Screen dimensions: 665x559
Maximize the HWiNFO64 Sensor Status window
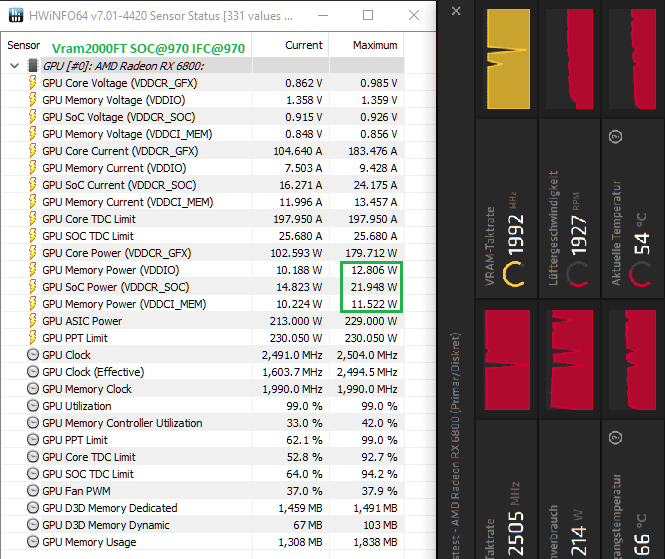pyautogui.click(x=368, y=15)
